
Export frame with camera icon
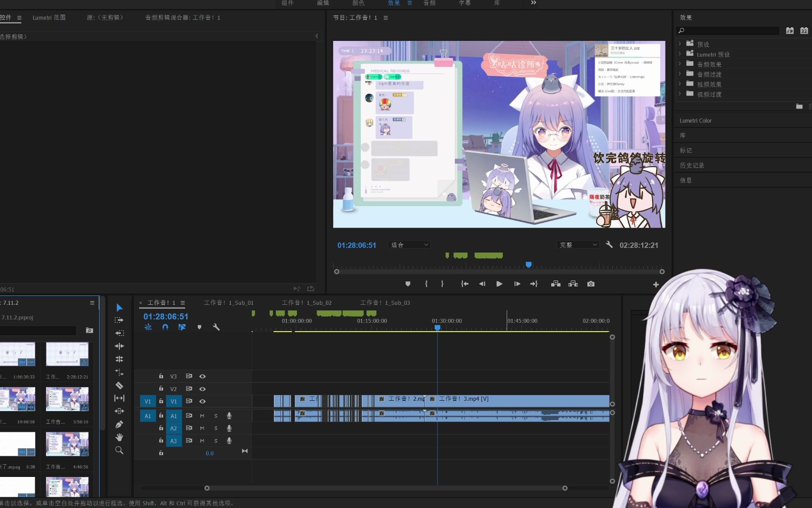[x=591, y=284]
